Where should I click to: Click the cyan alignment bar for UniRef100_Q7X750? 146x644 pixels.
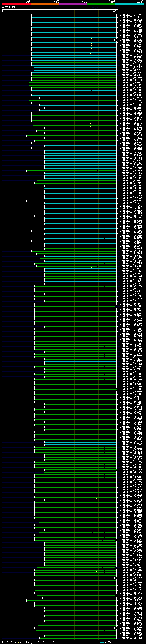tap(74, 15)
